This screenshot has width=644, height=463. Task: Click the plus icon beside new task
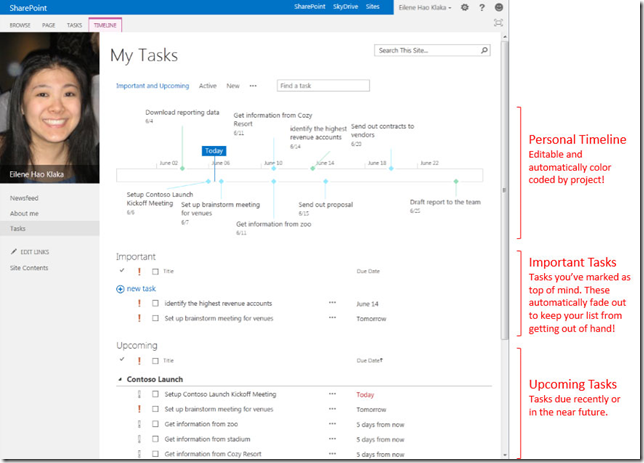point(121,288)
